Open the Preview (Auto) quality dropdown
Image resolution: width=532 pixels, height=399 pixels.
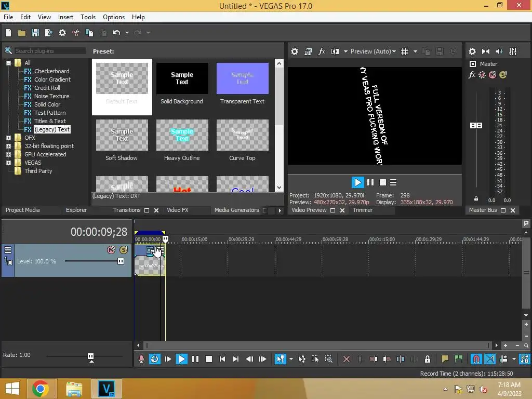(x=373, y=51)
